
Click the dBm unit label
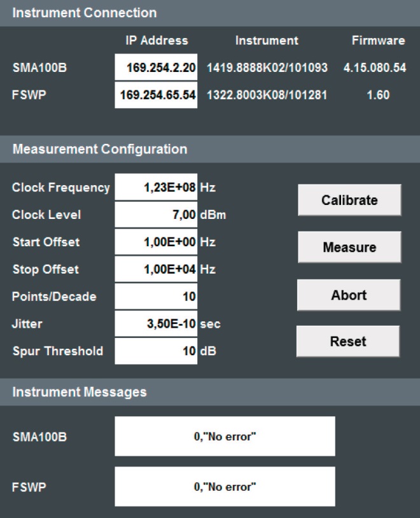(x=213, y=214)
